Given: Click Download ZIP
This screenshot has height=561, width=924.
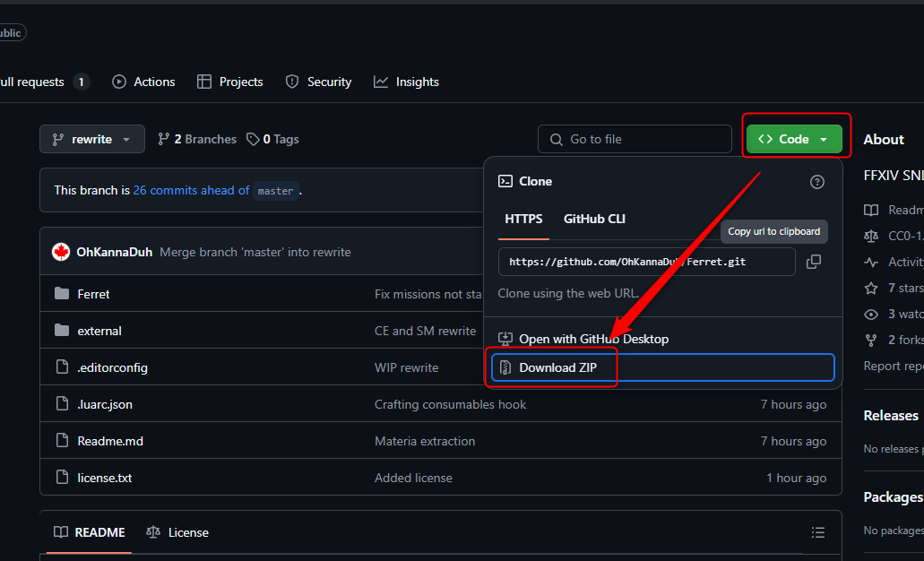Looking at the screenshot, I should point(557,367).
